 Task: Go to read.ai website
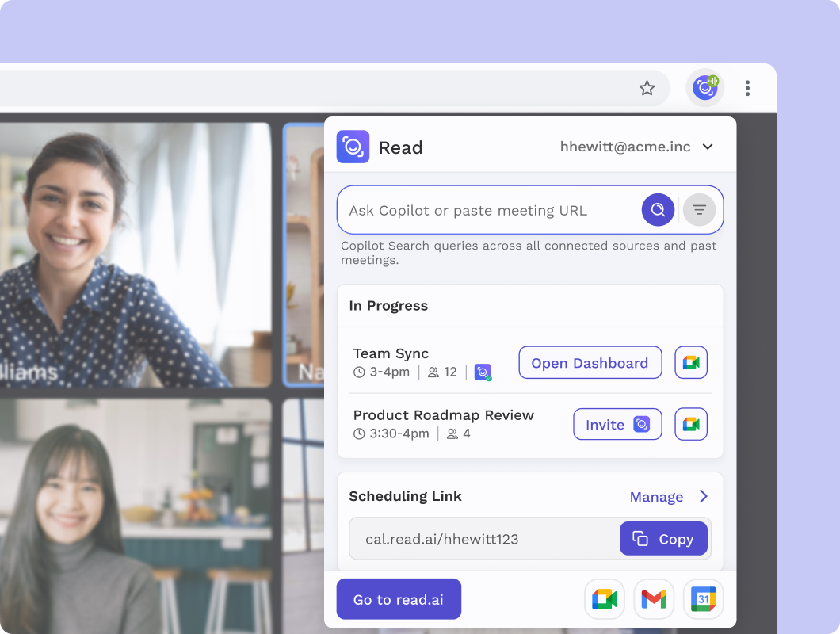[x=399, y=599]
